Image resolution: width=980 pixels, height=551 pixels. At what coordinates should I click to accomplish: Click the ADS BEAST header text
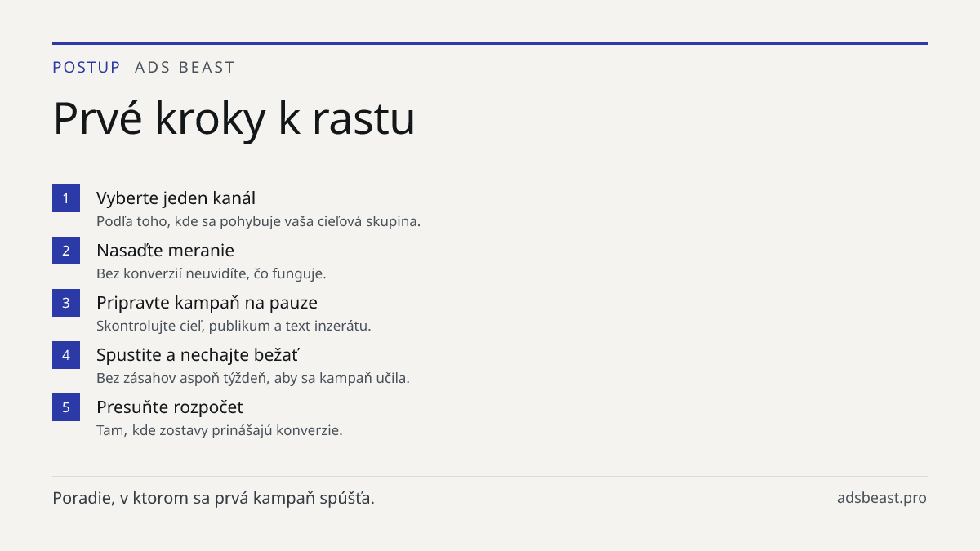pos(185,68)
